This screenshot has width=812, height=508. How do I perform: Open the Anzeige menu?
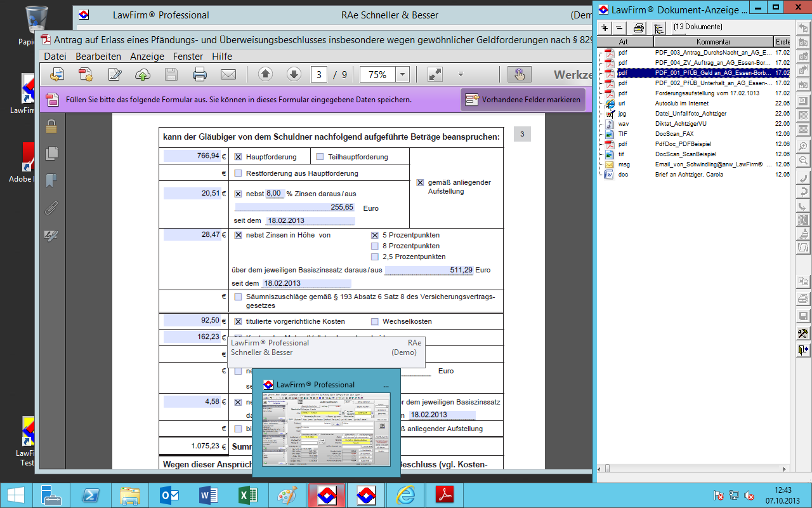pos(147,57)
